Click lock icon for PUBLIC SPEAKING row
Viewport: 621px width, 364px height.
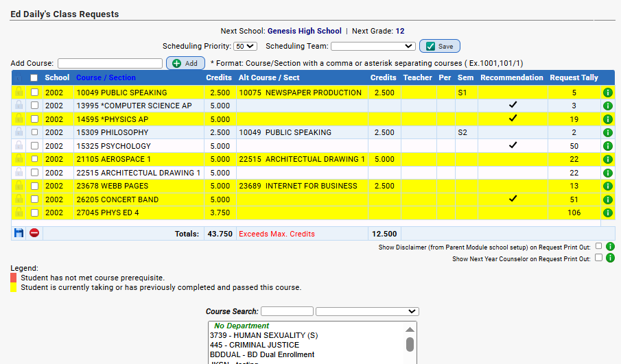[x=19, y=92]
